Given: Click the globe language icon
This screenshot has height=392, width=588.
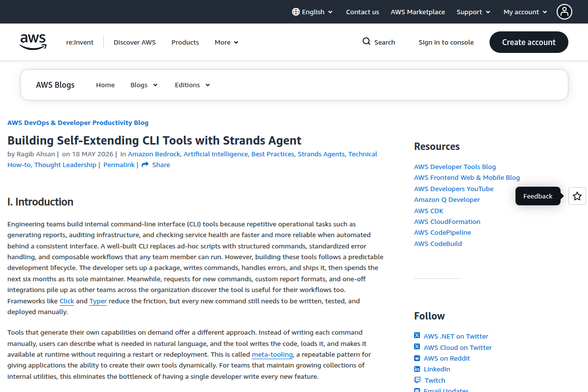Looking at the screenshot, I should pos(296,12).
